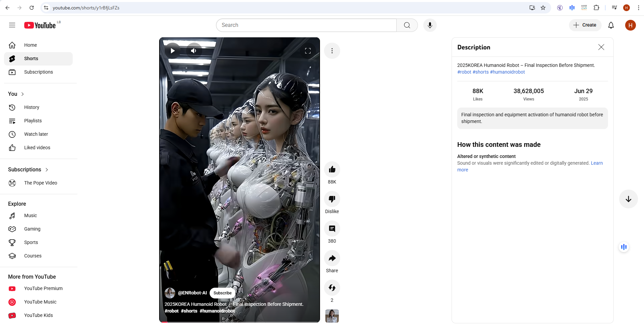This screenshot has height=325, width=644.
Task: Bookmark this page with the star
Action: pyautogui.click(x=543, y=8)
